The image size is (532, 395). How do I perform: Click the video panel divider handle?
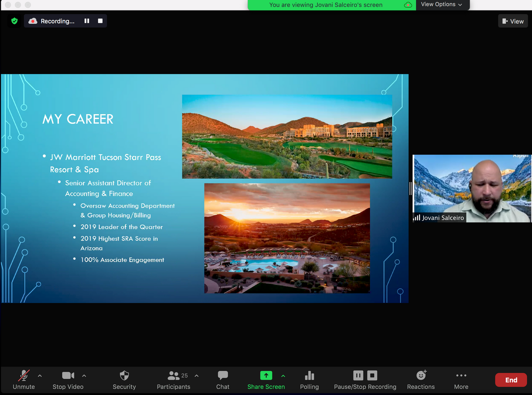(x=410, y=189)
